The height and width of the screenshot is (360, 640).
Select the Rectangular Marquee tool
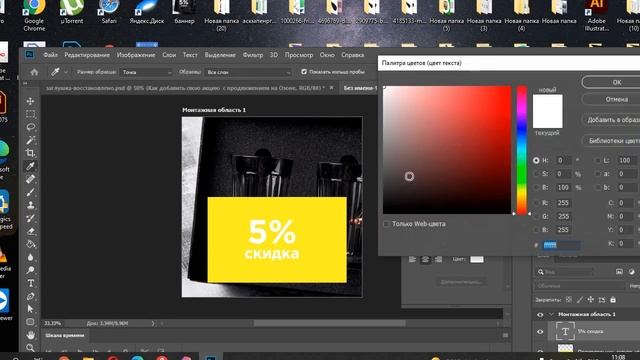point(30,114)
